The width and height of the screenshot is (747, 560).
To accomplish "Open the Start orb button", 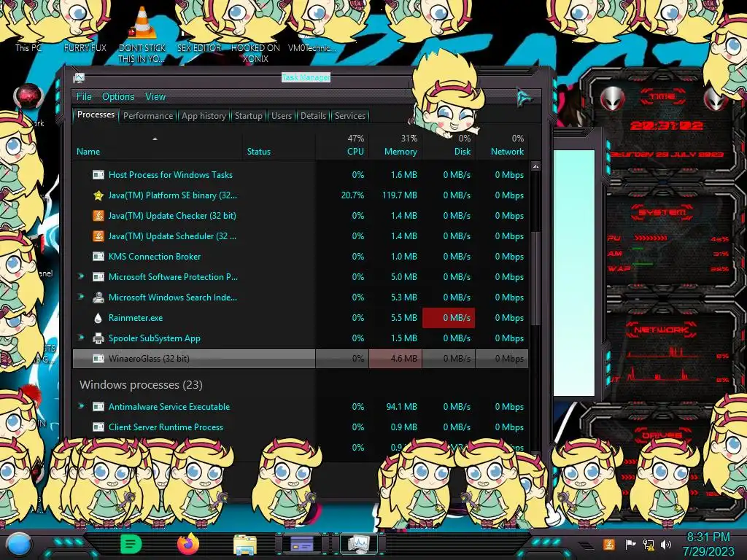I will pos(19,545).
